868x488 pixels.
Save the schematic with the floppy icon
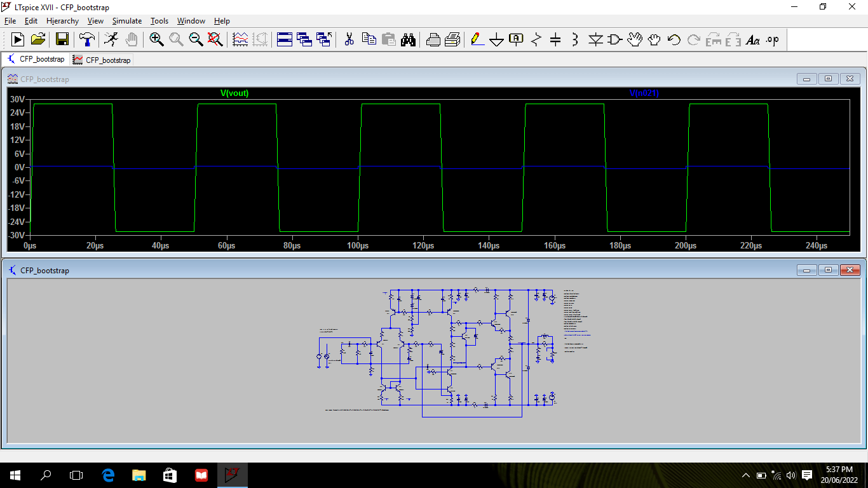point(62,39)
